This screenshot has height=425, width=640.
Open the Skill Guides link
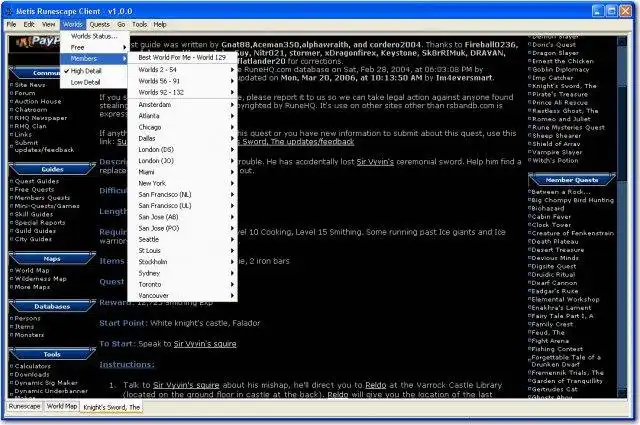[34, 214]
